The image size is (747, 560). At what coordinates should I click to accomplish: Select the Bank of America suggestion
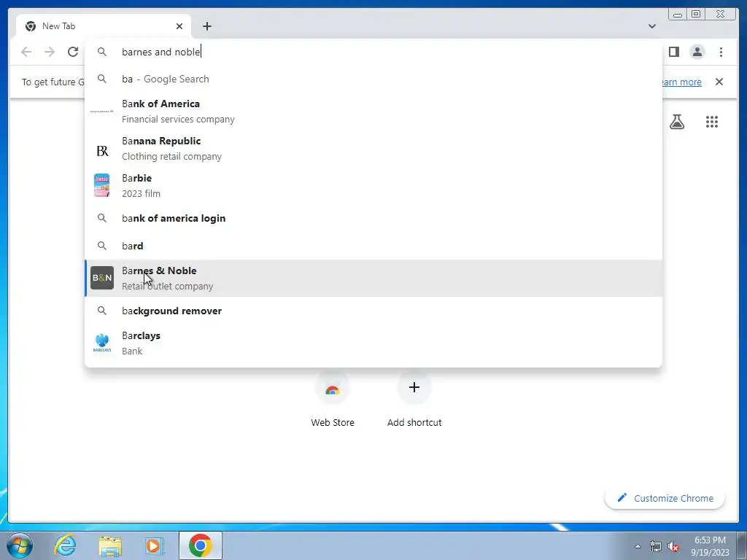coord(373,111)
